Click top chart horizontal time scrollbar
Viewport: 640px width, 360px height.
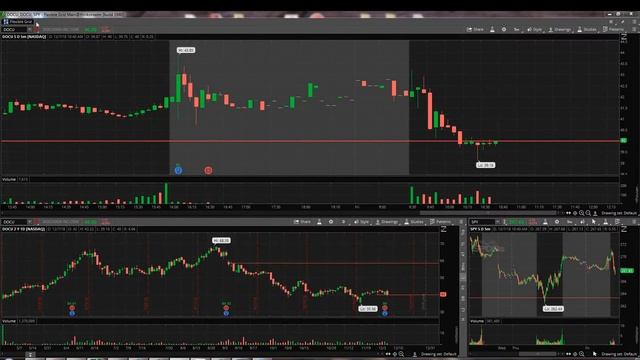coord(488,213)
